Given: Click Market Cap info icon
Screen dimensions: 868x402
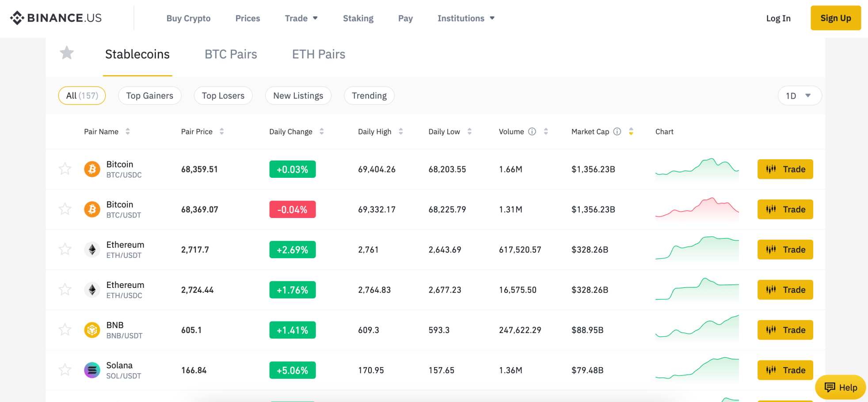Looking at the screenshot, I should pos(617,131).
